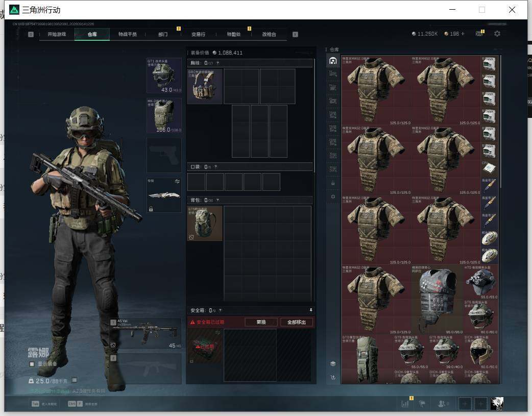
Task: Select the night vision helmet in warehouse
Action: (x=480, y=282)
